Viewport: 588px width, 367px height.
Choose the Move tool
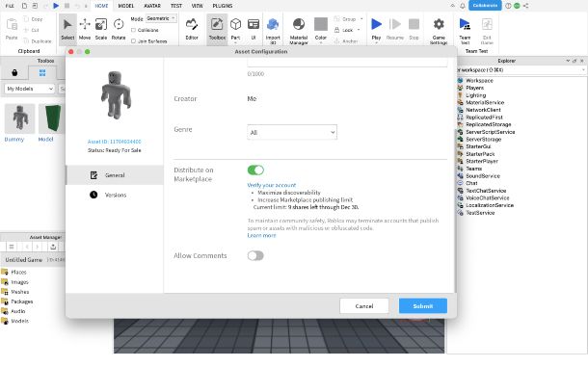pyautogui.click(x=85, y=29)
